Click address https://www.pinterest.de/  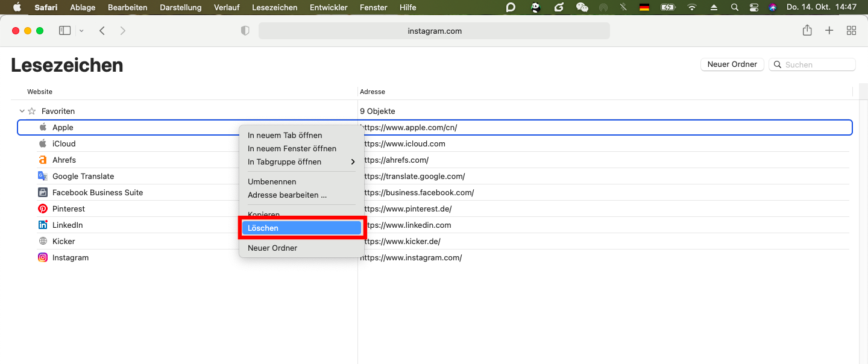tap(406, 209)
